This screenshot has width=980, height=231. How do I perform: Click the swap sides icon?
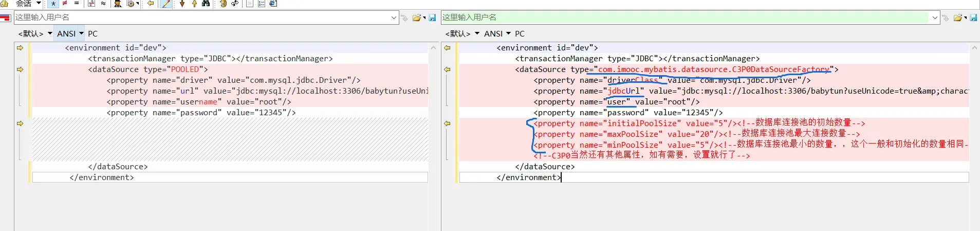235,4
